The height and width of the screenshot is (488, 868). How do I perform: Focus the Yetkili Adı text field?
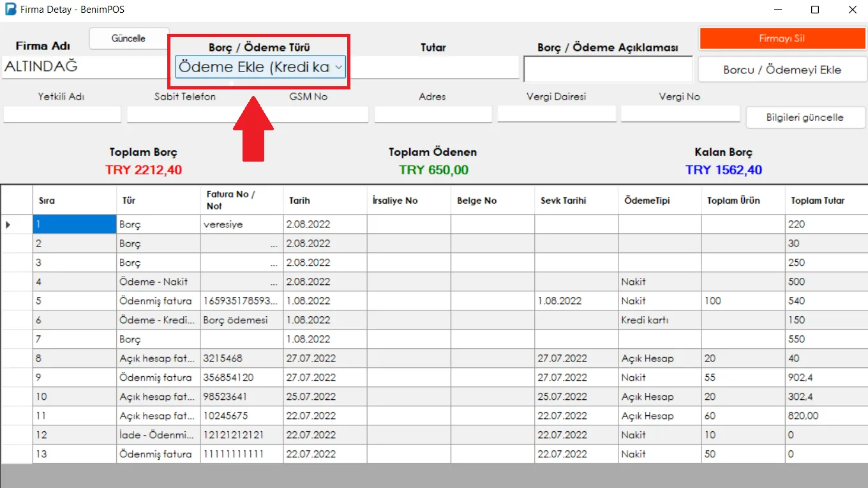62,114
